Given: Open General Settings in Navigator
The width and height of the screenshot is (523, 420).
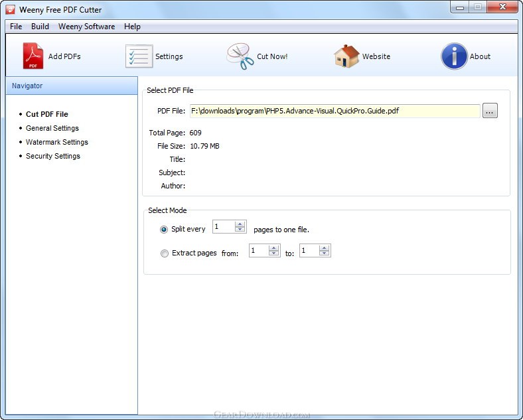Looking at the screenshot, I should pyautogui.click(x=52, y=128).
